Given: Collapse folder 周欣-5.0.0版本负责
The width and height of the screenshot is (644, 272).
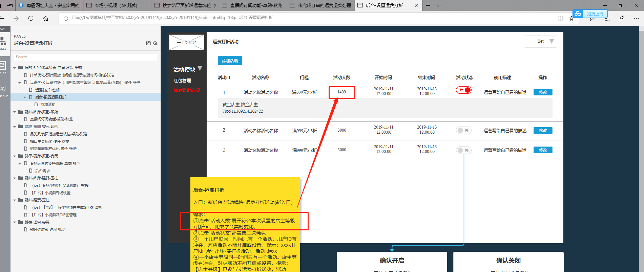Looking at the screenshot, I should coord(15,68).
